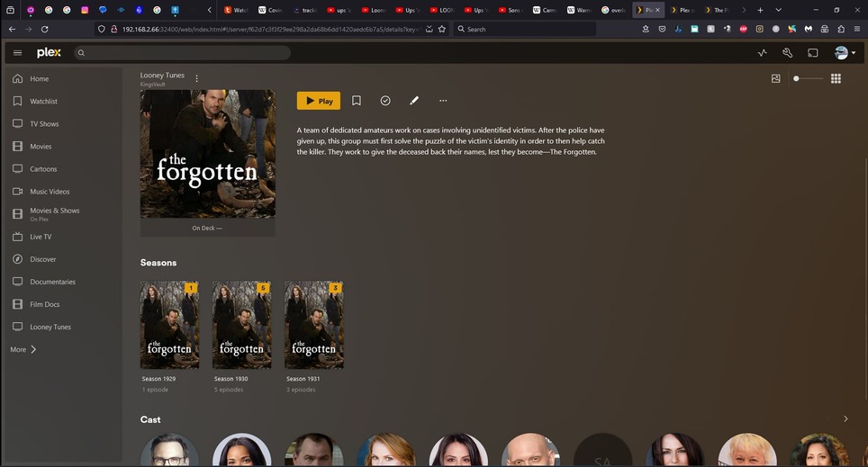Mark show as played checkmark icon

(385, 101)
